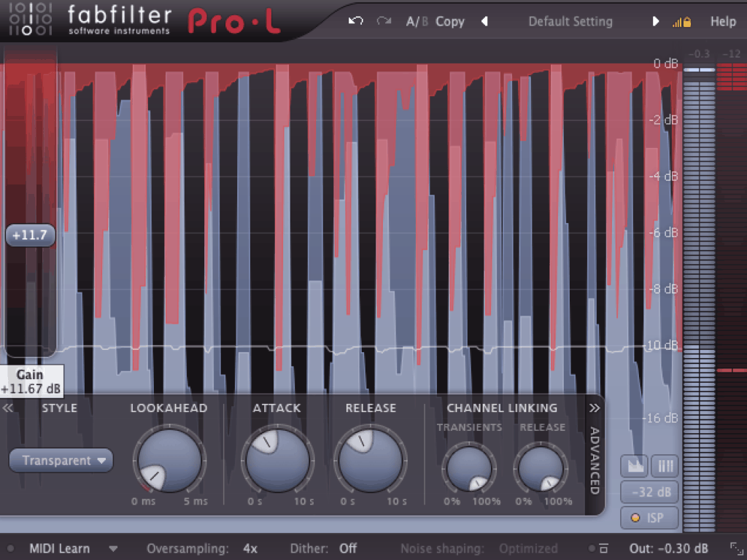This screenshot has height=560, width=747.
Task: Copy settings with the Copy button
Action: [x=449, y=22]
